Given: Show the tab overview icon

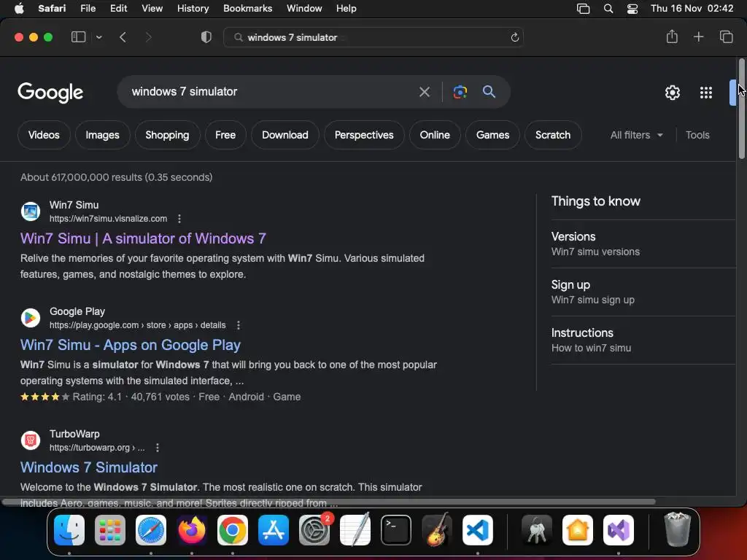Looking at the screenshot, I should [726, 36].
